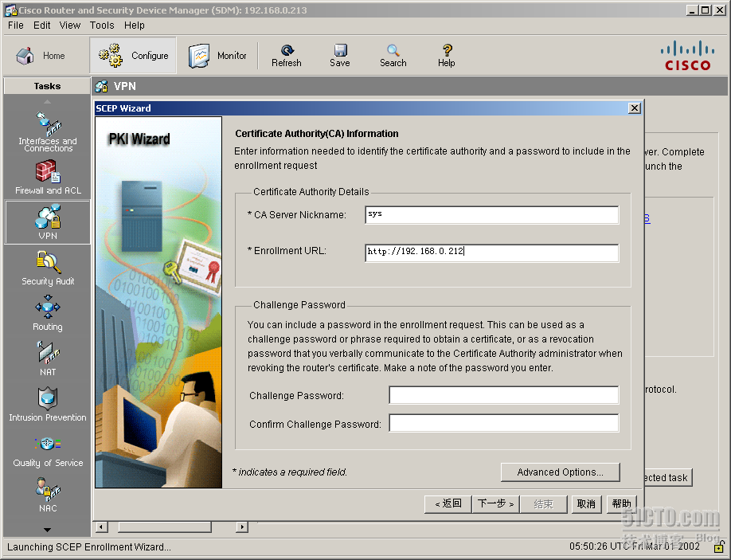Open the Edit menu
Screen dimensions: 731x560
(41, 25)
